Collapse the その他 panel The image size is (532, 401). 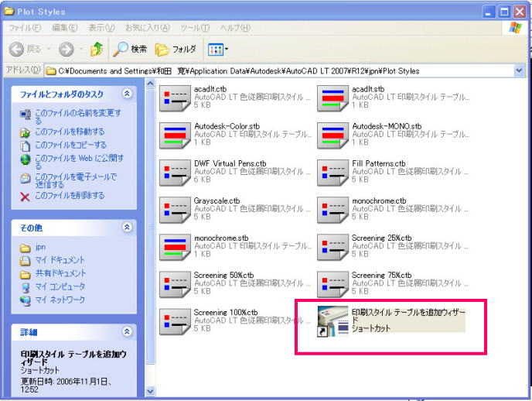point(127,227)
